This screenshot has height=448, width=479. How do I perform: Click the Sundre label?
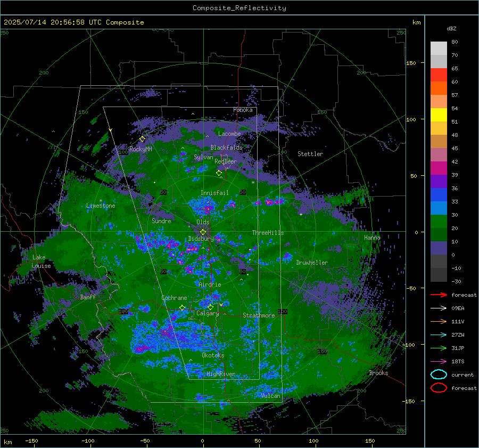[x=161, y=221]
